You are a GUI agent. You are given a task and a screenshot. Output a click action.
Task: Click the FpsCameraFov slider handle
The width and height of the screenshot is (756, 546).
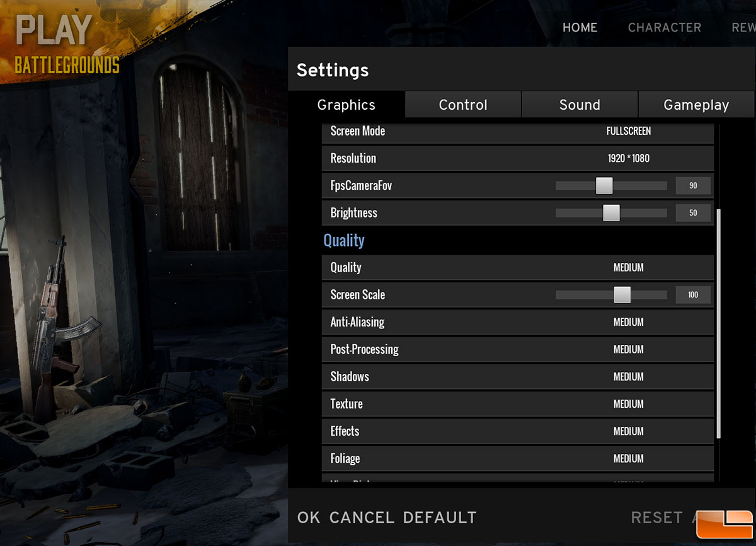[604, 185]
